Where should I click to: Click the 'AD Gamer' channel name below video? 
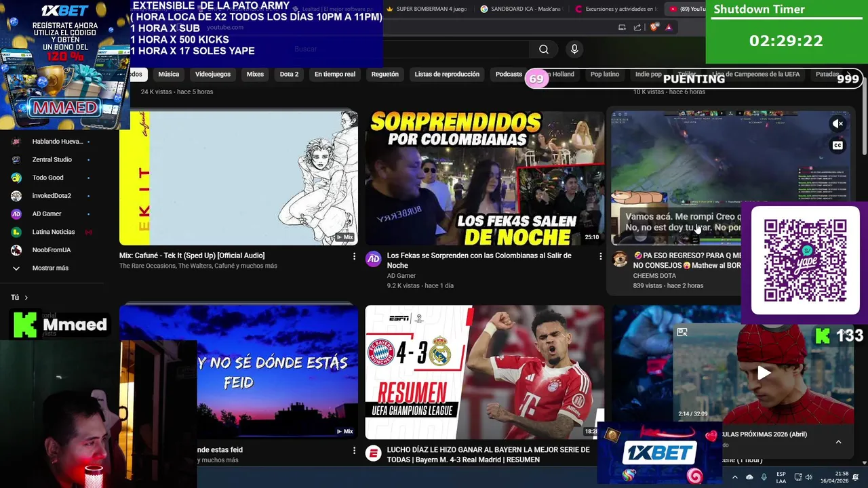click(401, 276)
